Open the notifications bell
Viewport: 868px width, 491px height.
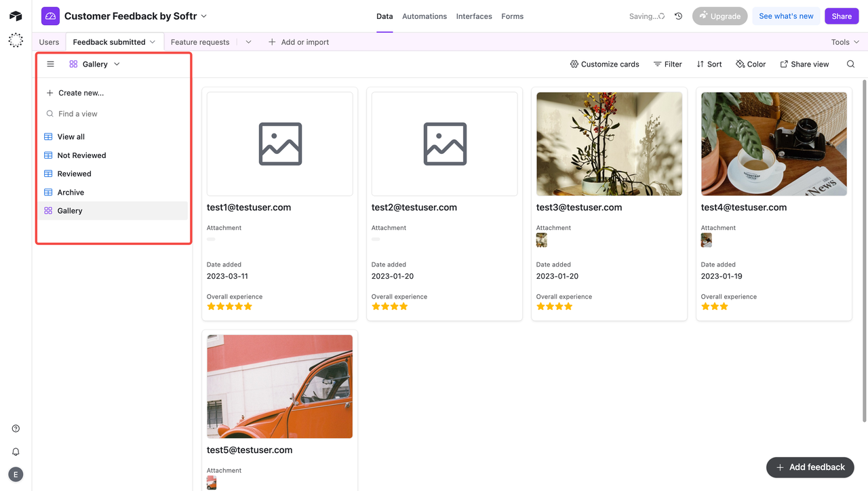coord(15,451)
